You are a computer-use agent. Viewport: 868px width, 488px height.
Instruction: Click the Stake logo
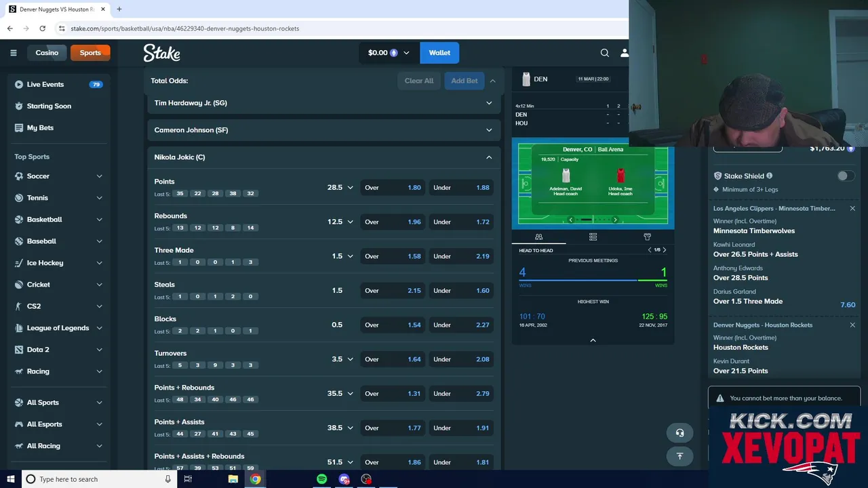point(161,53)
